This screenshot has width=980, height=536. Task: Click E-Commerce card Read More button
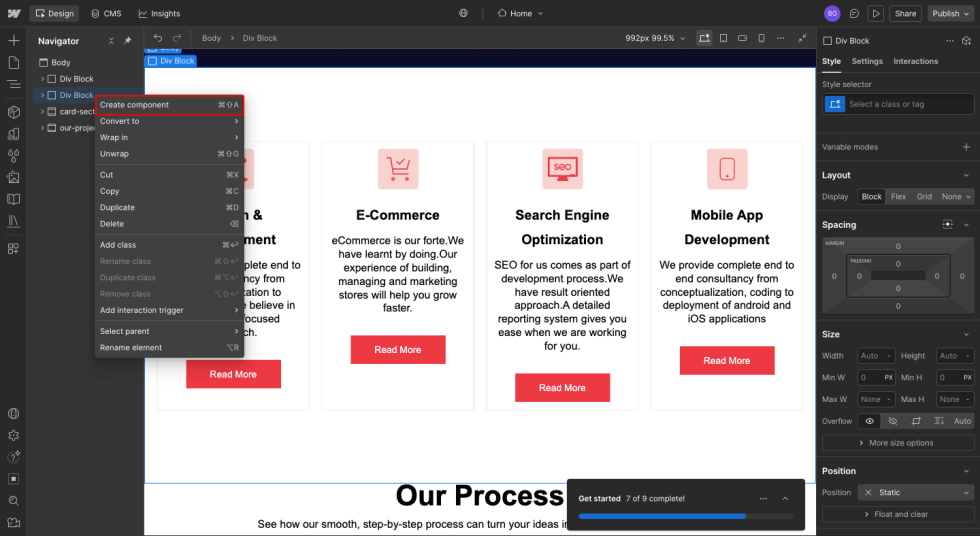(398, 350)
